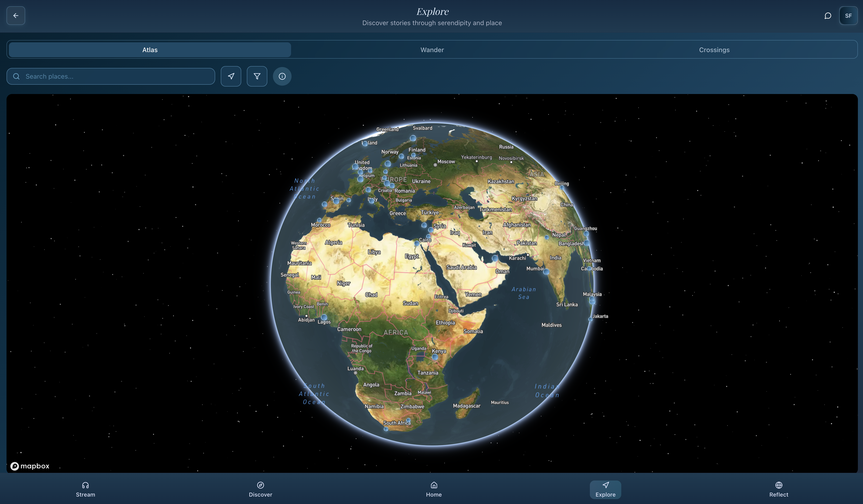
Task: Open the Mapbox attribution link
Action: (x=29, y=466)
